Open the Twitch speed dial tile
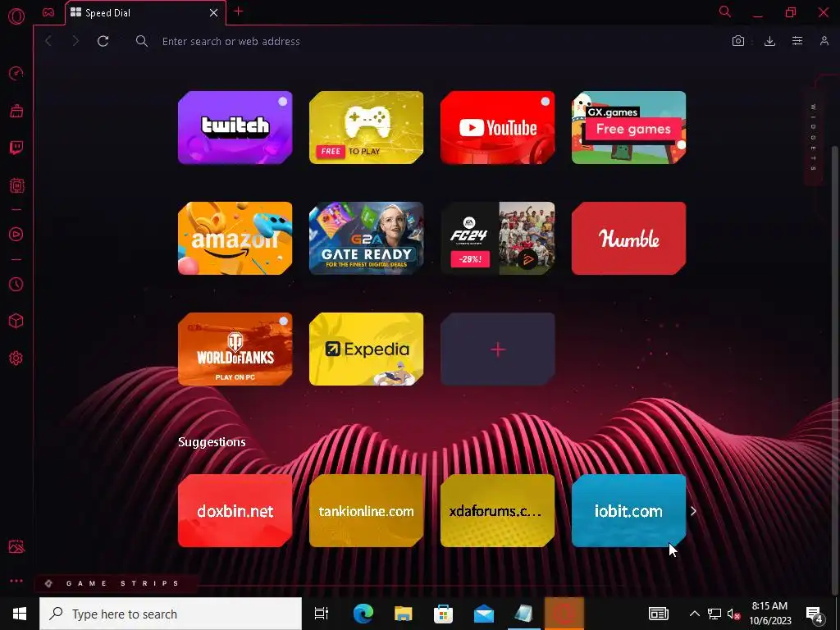 235,127
